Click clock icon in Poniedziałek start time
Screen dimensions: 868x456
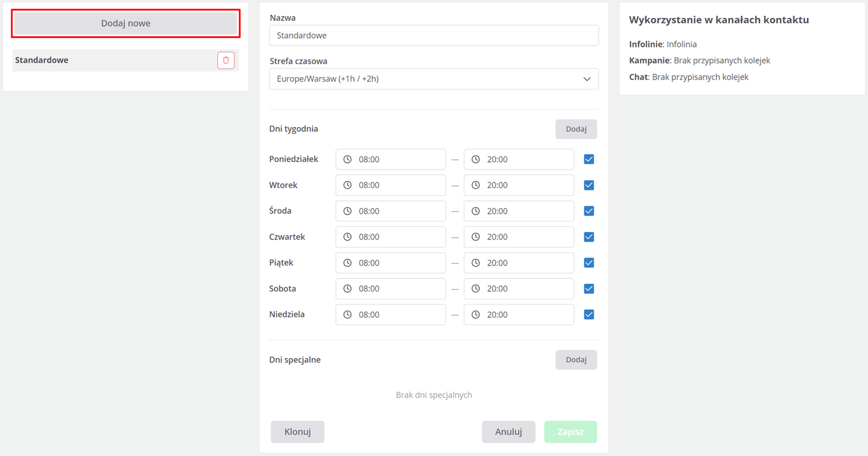click(x=348, y=160)
